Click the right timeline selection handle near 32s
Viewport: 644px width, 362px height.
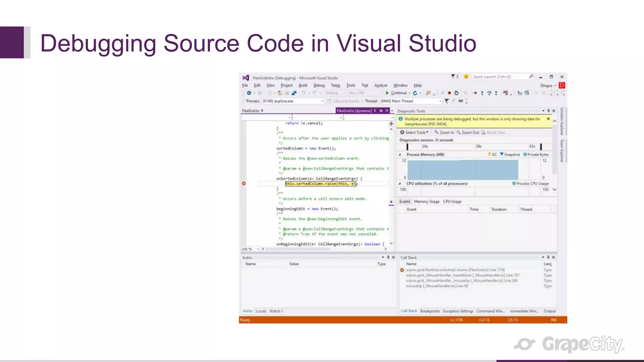[541, 147]
